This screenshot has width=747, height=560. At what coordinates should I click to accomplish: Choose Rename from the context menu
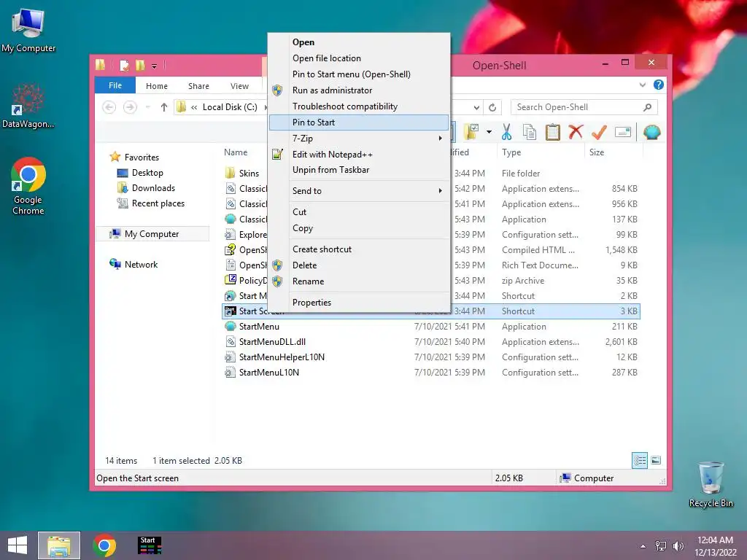[x=358, y=281]
